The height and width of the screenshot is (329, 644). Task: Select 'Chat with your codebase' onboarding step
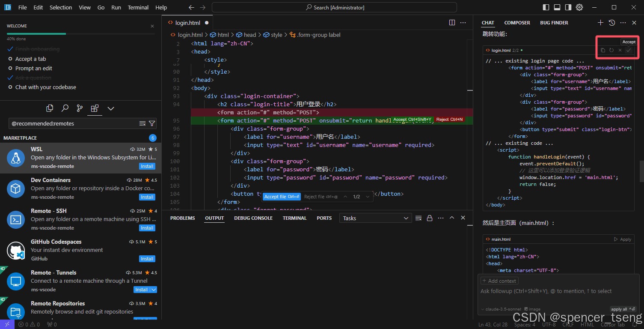[46, 87]
